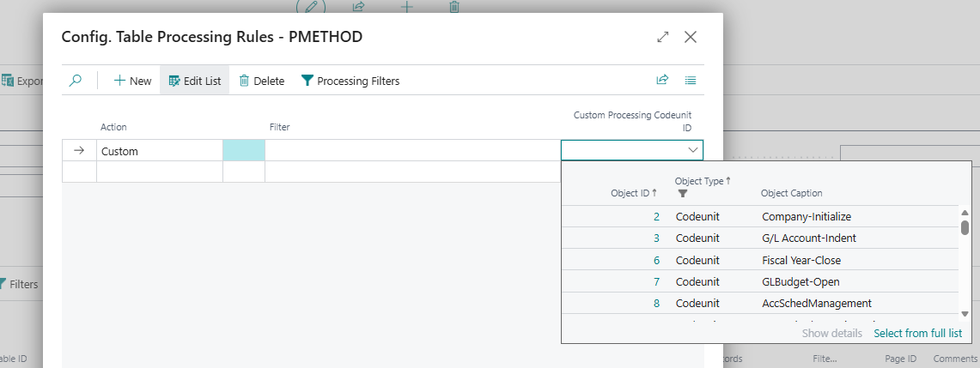Toggle the list view layout icon
Screen dimensions: 980x368
[x=691, y=80]
